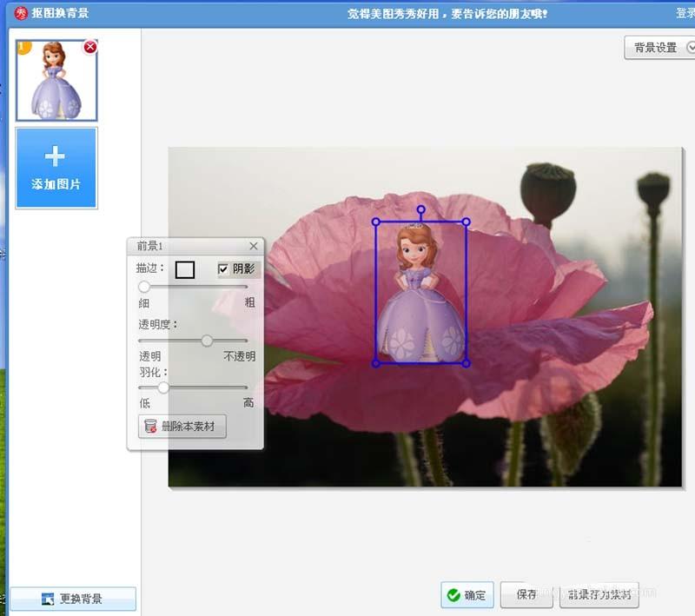Viewport: 695px width, 616px height.
Task: Confirm edits with the 确定 button
Action: click(467, 595)
